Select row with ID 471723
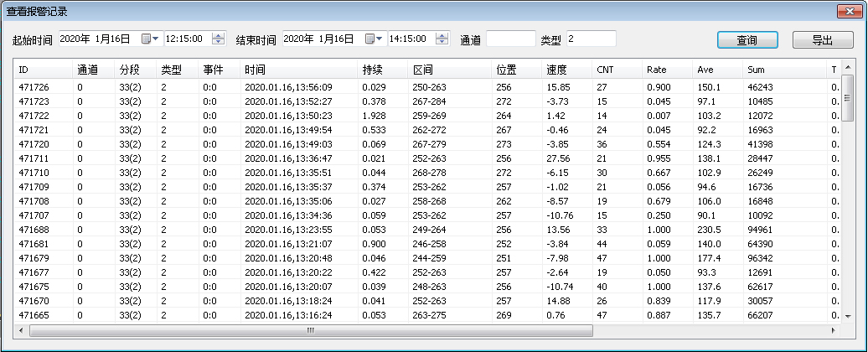Image resolution: width=868 pixels, height=352 pixels. tap(428, 101)
